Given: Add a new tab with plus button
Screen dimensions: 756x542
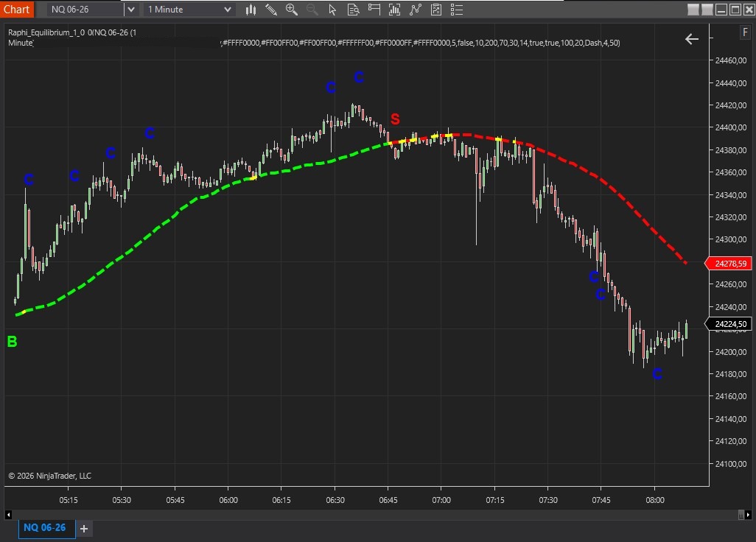Looking at the screenshot, I should click(x=84, y=529).
